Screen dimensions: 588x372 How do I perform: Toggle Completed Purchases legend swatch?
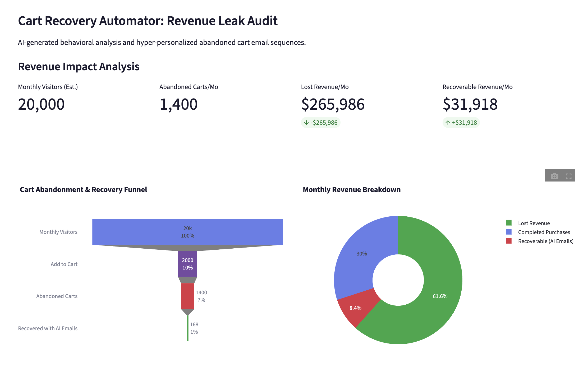[508, 232]
